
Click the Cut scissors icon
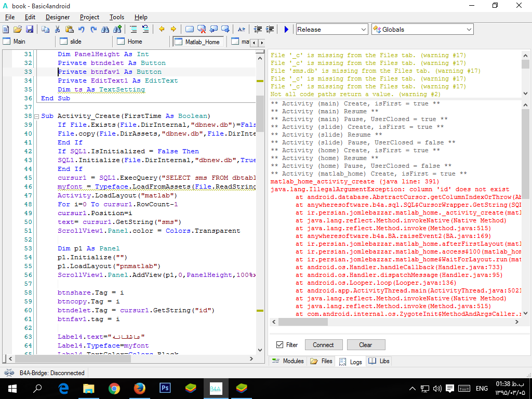point(57,30)
